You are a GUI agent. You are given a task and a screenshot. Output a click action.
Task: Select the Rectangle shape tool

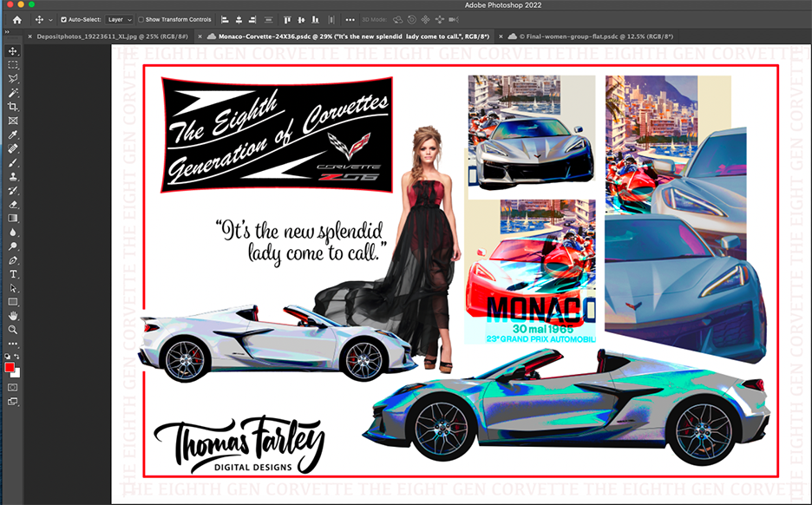(x=13, y=302)
